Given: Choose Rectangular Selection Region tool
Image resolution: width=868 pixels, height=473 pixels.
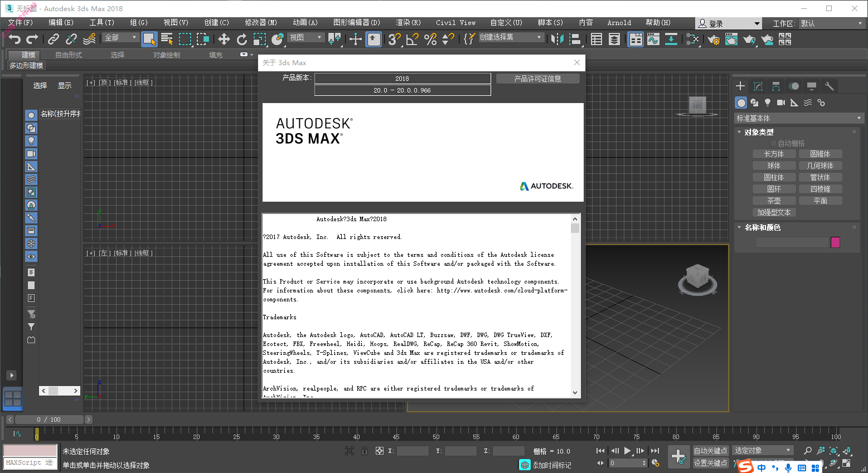Looking at the screenshot, I should [x=185, y=39].
